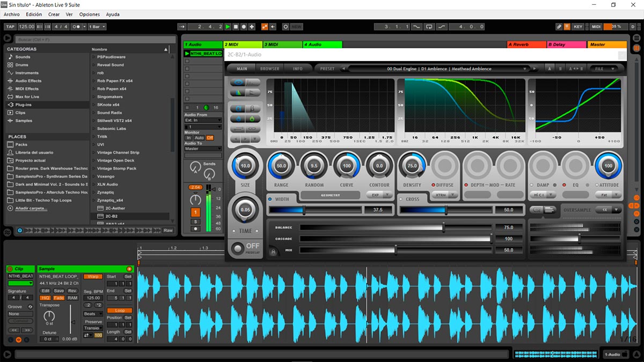Click the TAP tempo button
644x362 pixels.
[x=10, y=26]
